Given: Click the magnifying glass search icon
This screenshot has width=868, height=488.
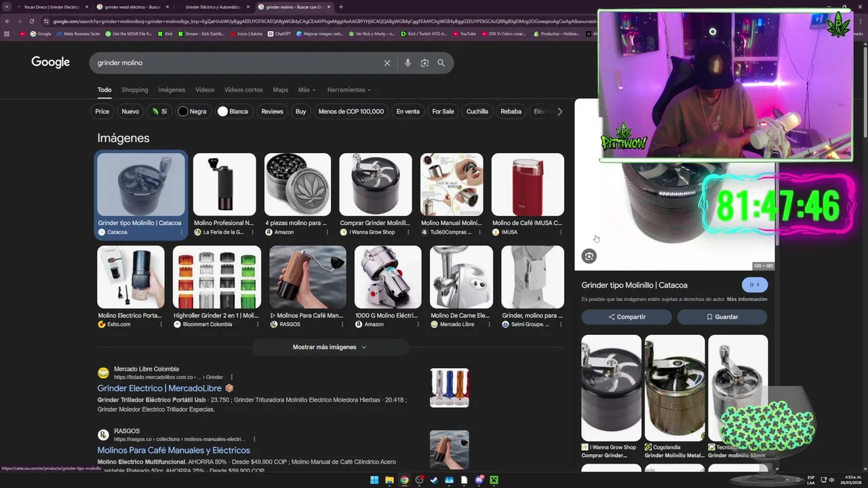Looking at the screenshot, I should click(441, 63).
